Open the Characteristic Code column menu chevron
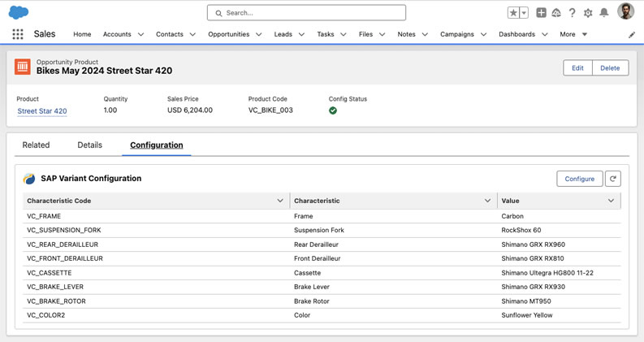Viewport: 644px width, 342px height. coord(280,201)
